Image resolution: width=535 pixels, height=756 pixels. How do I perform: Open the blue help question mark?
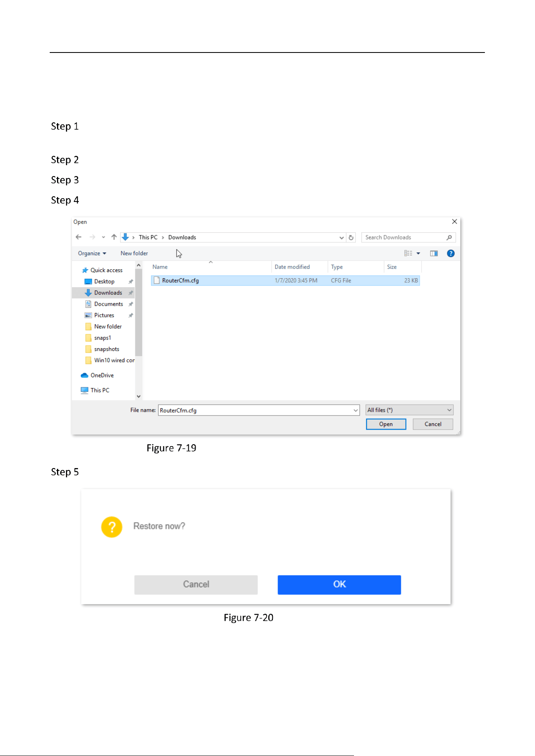tap(451, 253)
